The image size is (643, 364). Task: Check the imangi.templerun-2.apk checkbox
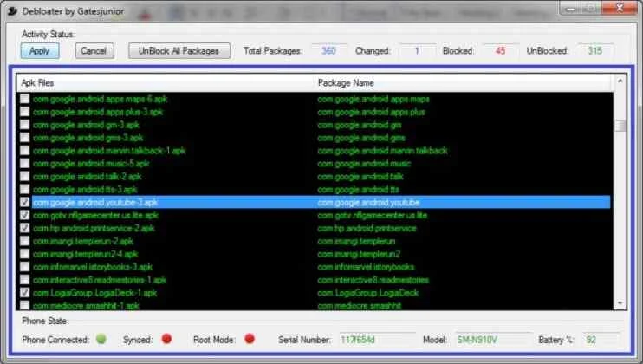pyautogui.click(x=24, y=241)
